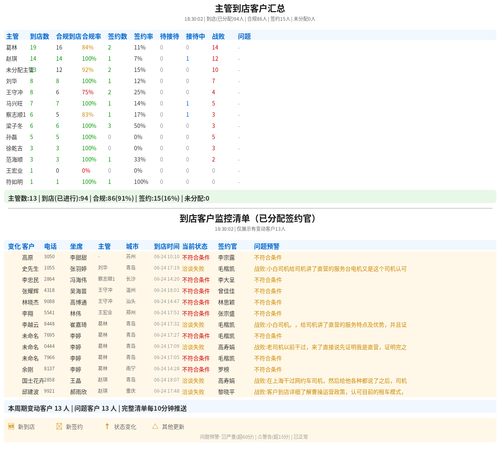Click customer 国士花卉 in monitoring list
Image resolution: width=500 pixels, height=459 pixels.
pyautogui.click(x=33, y=381)
